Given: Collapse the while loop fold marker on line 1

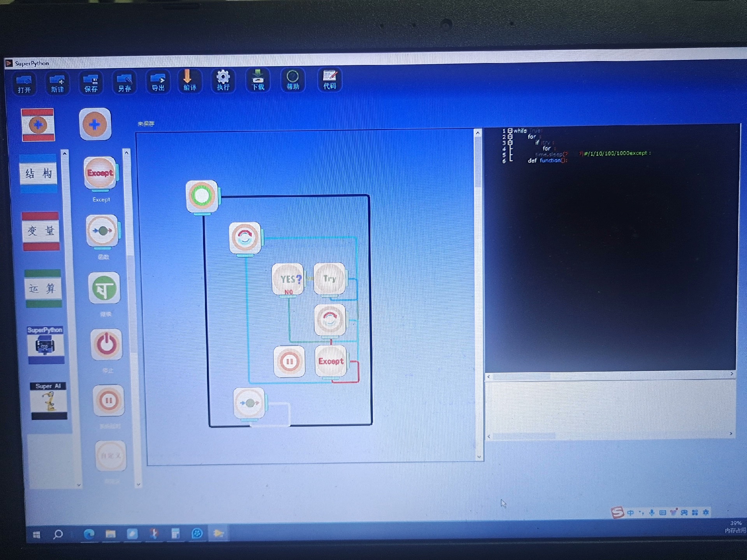Looking at the screenshot, I should pyautogui.click(x=510, y=131).
